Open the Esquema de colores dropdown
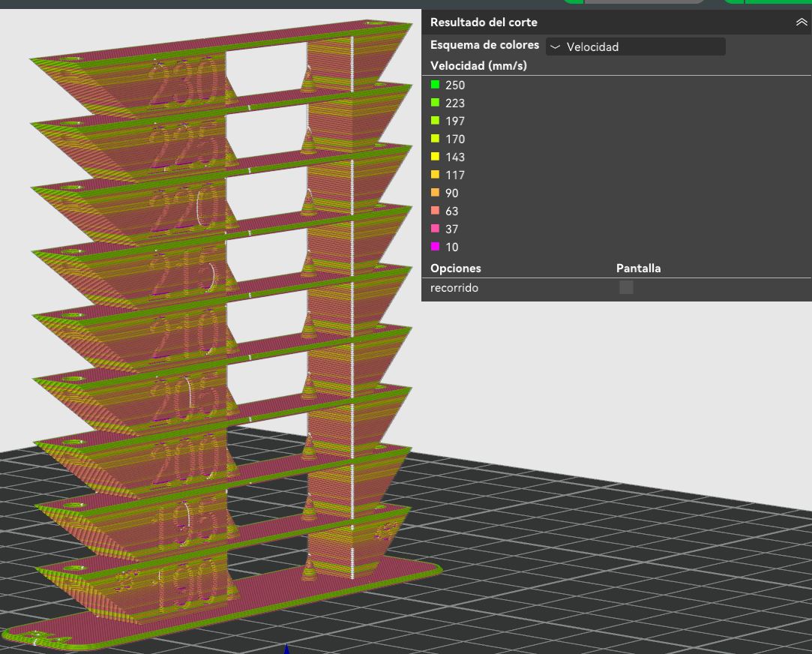812x654 pixels. click(635, 46)
